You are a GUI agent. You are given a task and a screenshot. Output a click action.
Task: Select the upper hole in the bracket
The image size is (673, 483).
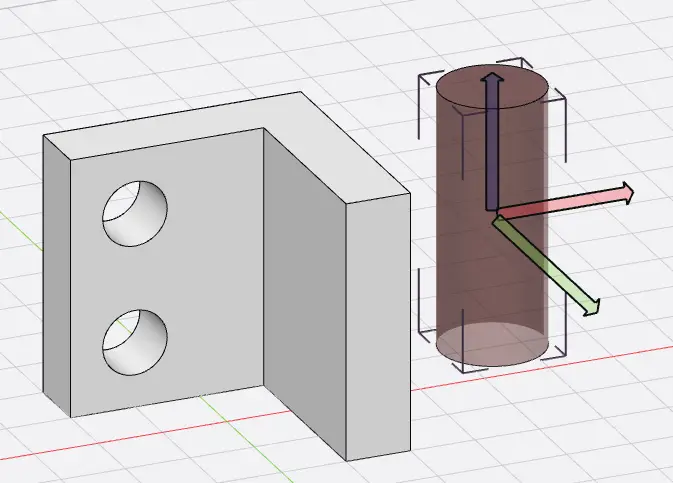(x=135, y=213)
